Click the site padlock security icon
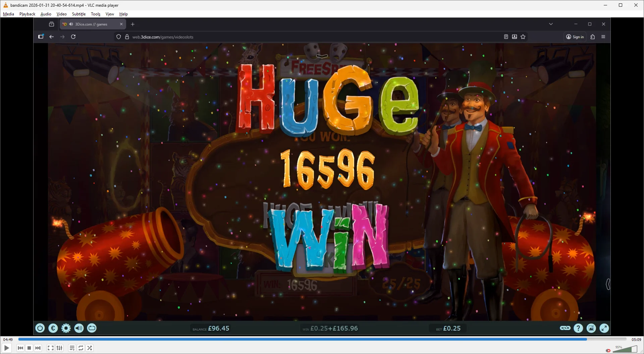 point(127,37)
